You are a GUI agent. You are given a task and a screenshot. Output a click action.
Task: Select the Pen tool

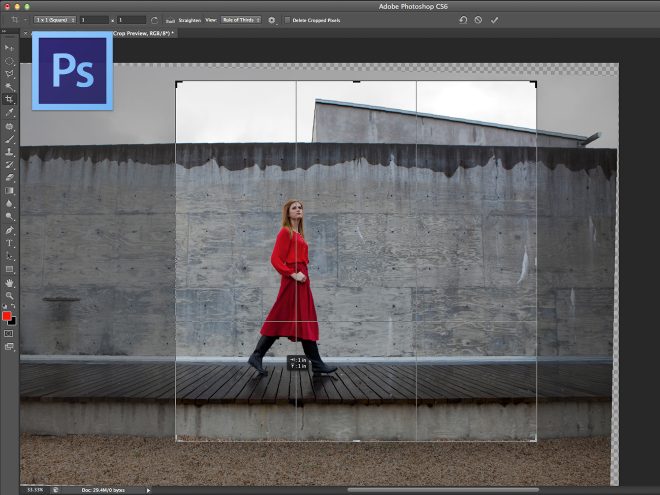[9, 230]
